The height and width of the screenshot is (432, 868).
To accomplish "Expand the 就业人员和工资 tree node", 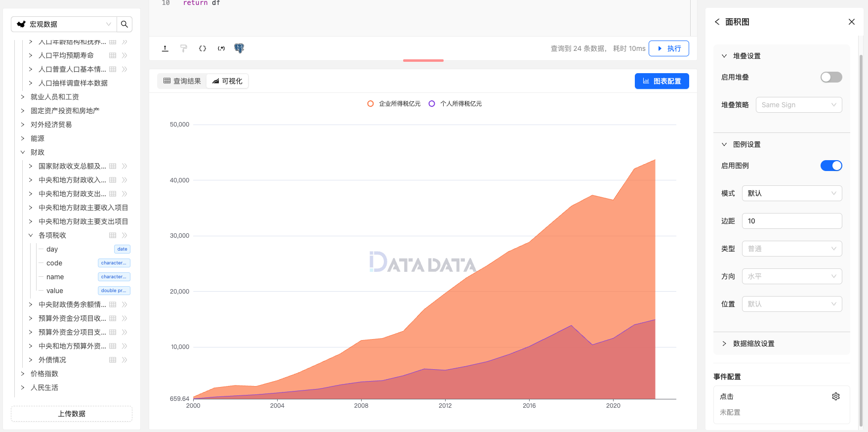I will pyautogui.click(x=23, y=97).
